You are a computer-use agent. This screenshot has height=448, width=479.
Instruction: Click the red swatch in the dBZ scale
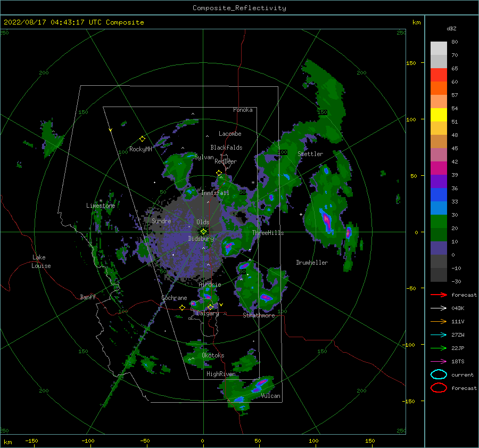tap(439, 75)
